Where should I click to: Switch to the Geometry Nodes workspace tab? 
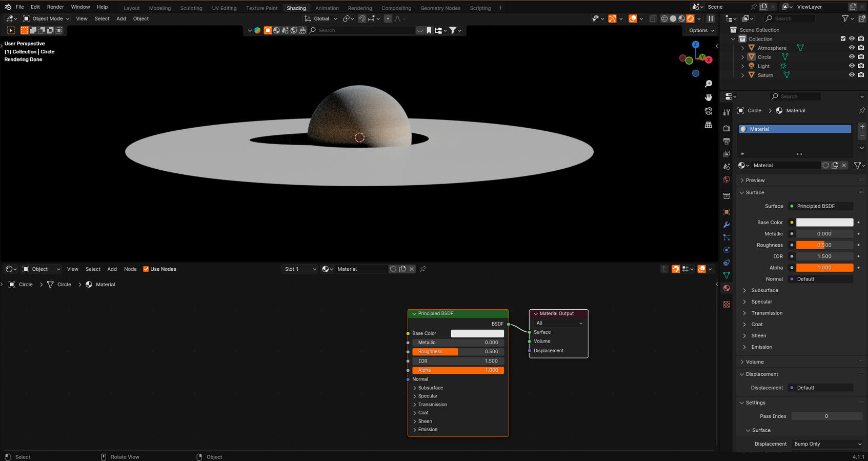click(x=440, y=8)
